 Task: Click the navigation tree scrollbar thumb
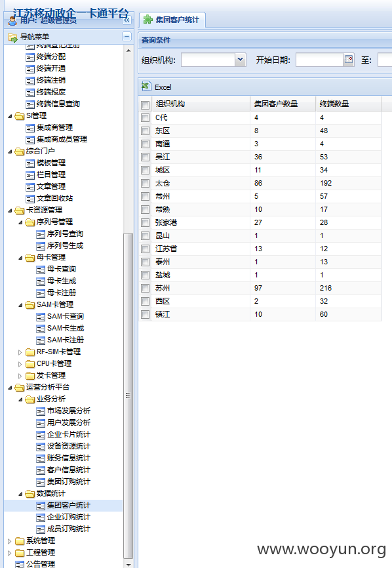(128, 396)
